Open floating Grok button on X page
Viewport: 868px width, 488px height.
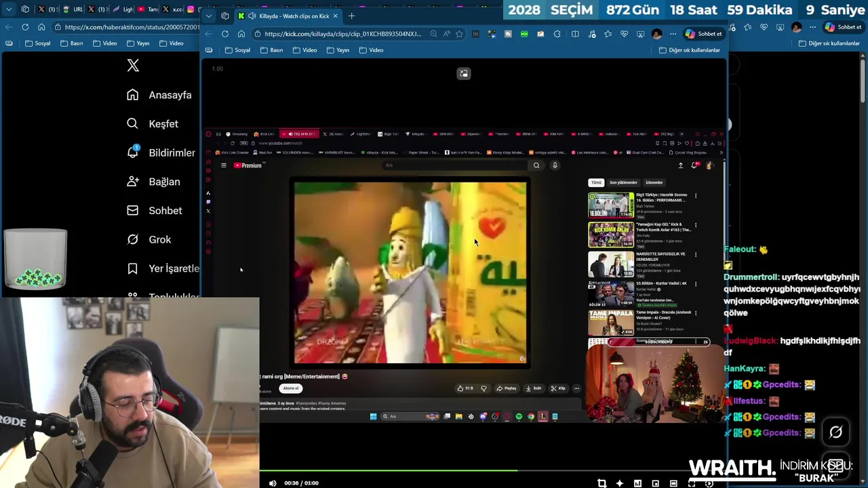click(x=835, y=432)
